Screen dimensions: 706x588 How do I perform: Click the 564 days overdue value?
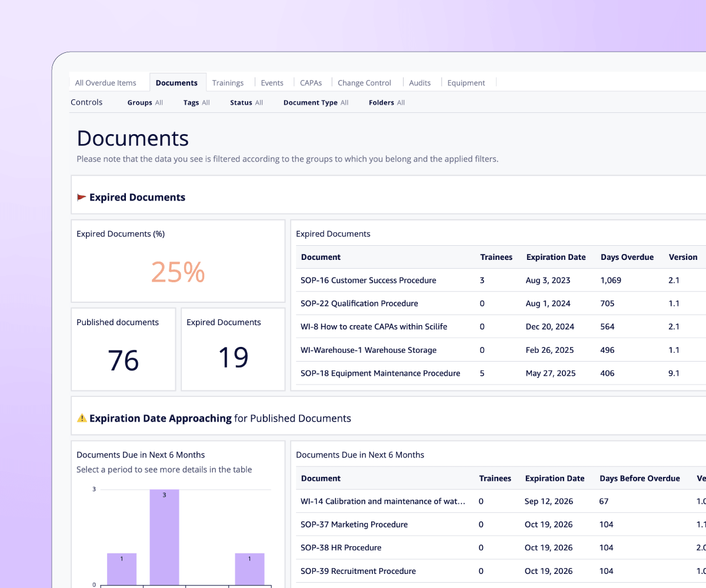pos(607,327)
